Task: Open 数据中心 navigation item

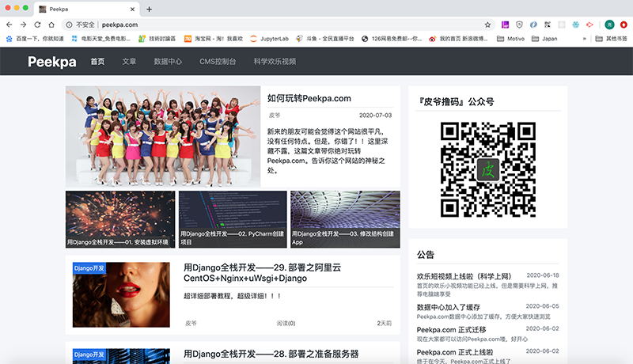Action: (x=168, y=62)
